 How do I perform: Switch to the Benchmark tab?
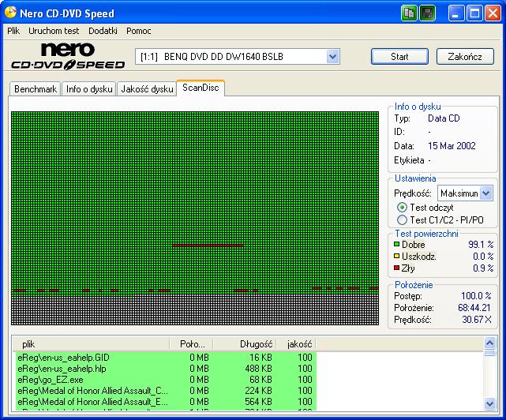(36, 89)
